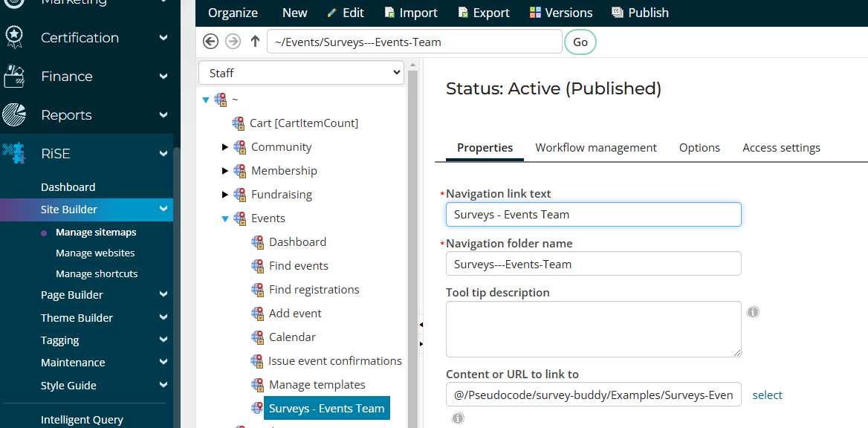Click the forward navigation arrow icon
This screenshot has width=868, height=428.
pos(233,41)
